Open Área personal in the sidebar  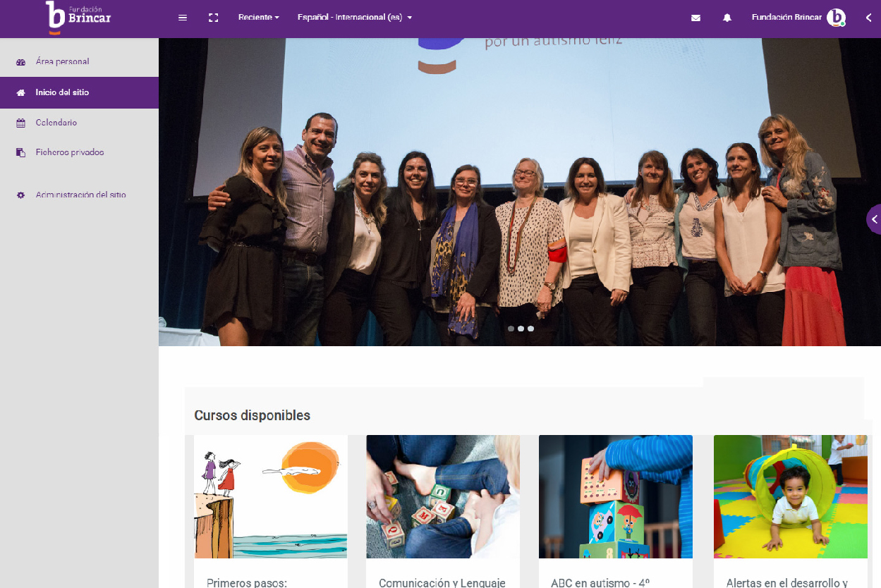(x=62, y=62)
